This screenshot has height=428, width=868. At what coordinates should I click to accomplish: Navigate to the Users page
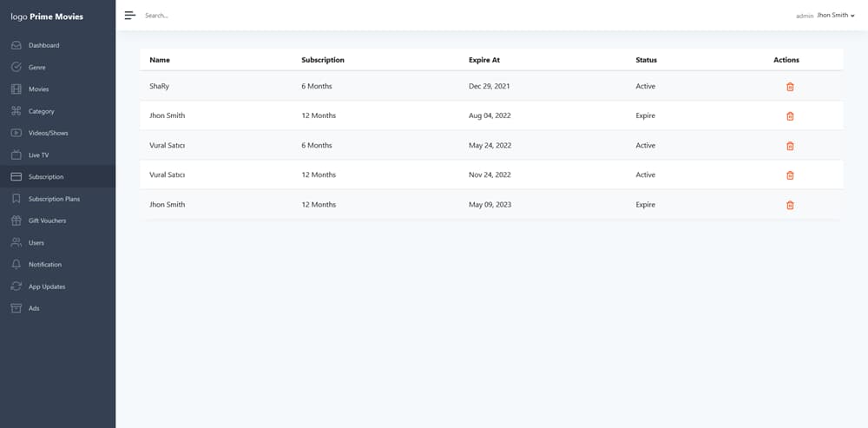pos(57,242)
